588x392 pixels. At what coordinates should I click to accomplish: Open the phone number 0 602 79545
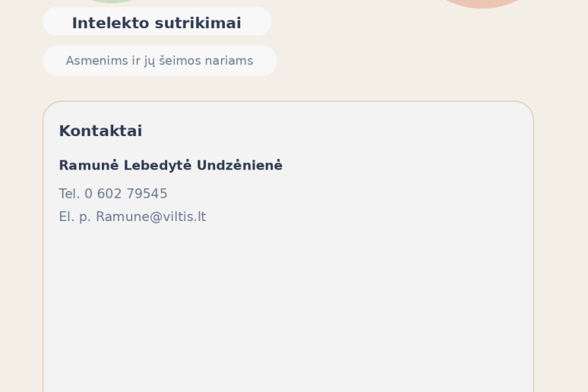[x=126, y=194]
